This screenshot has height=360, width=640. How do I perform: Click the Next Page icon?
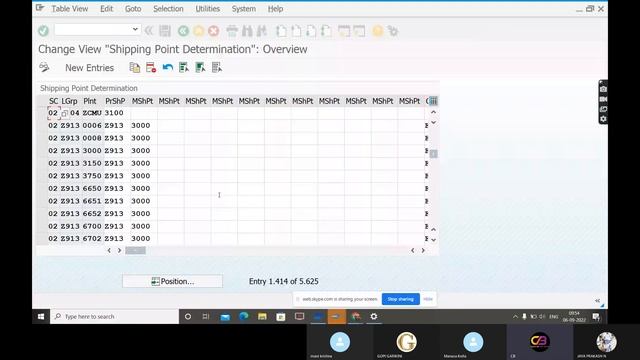pos(311,31)
